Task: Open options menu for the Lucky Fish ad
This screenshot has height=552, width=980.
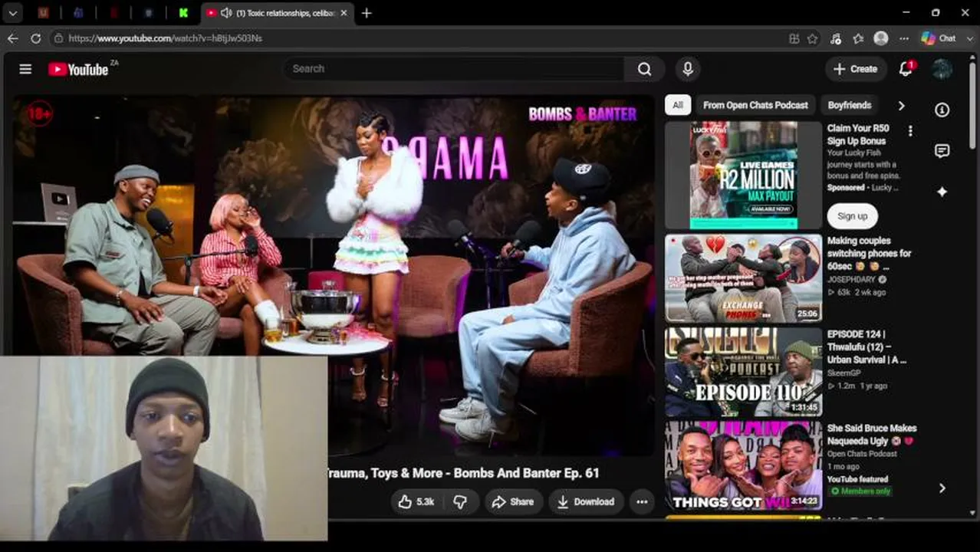Action: [x=910, y=131]
